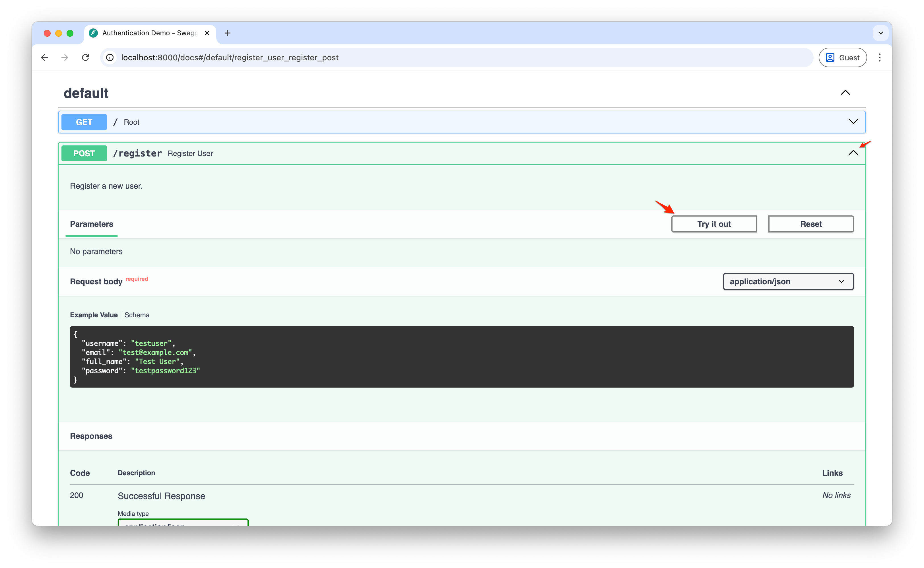Open the application/json content type dropdown
This screenshot has width=924, height=568.
788,281
